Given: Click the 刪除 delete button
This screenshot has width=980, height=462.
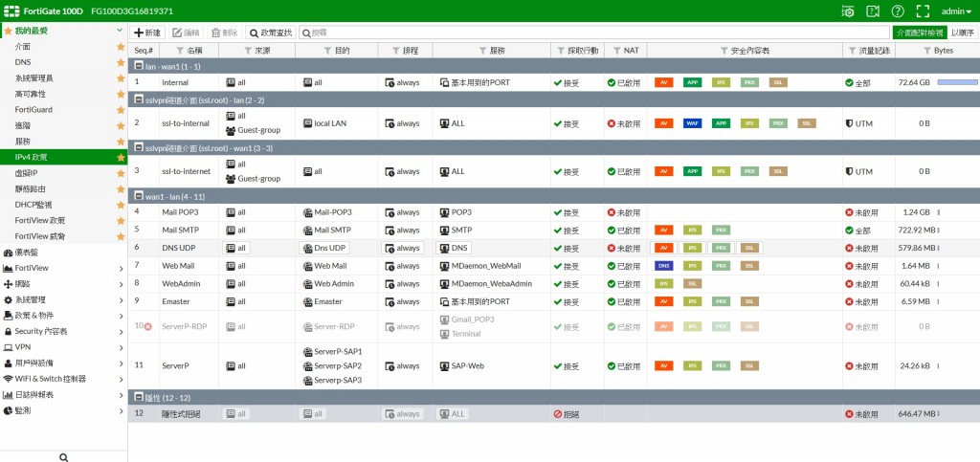Looking at the screenshot, I should point(224,33).
